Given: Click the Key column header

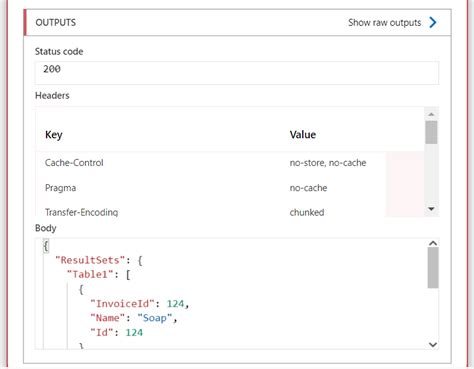Looking at the screenshot, I should pos(54,135).
